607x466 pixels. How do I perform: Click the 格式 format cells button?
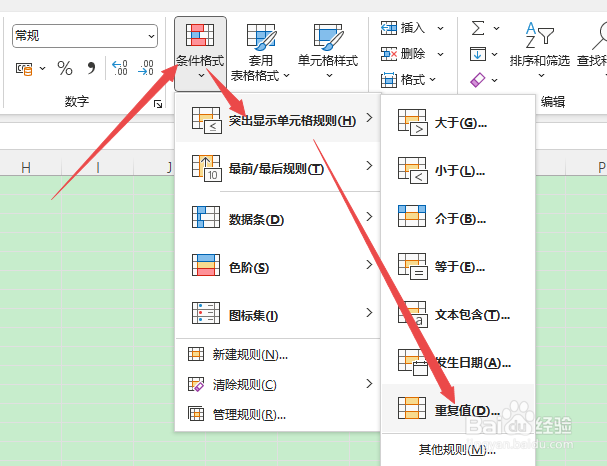pos(403,80)
